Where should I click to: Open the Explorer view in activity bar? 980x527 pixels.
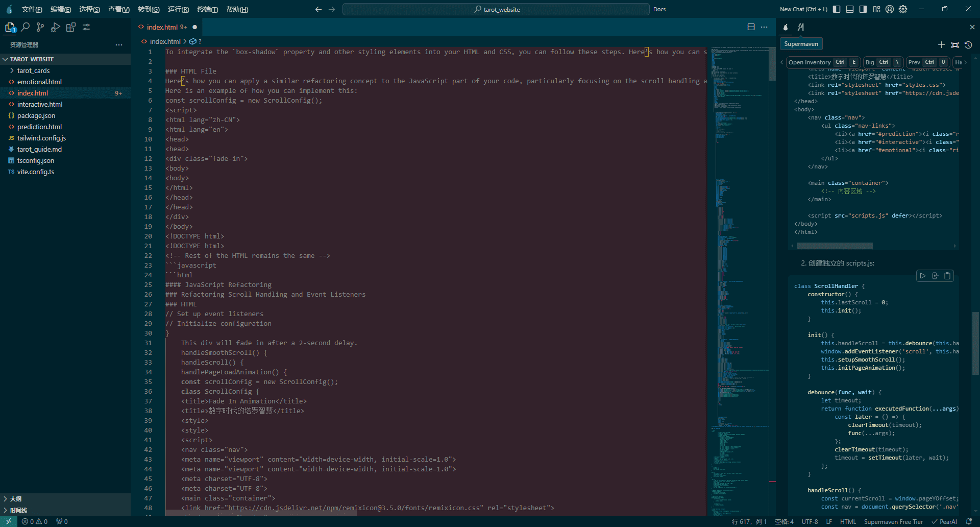10,27
